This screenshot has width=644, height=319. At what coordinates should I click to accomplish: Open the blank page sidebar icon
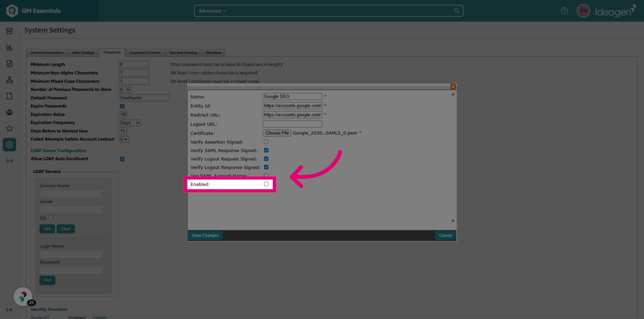click(9, 96)
